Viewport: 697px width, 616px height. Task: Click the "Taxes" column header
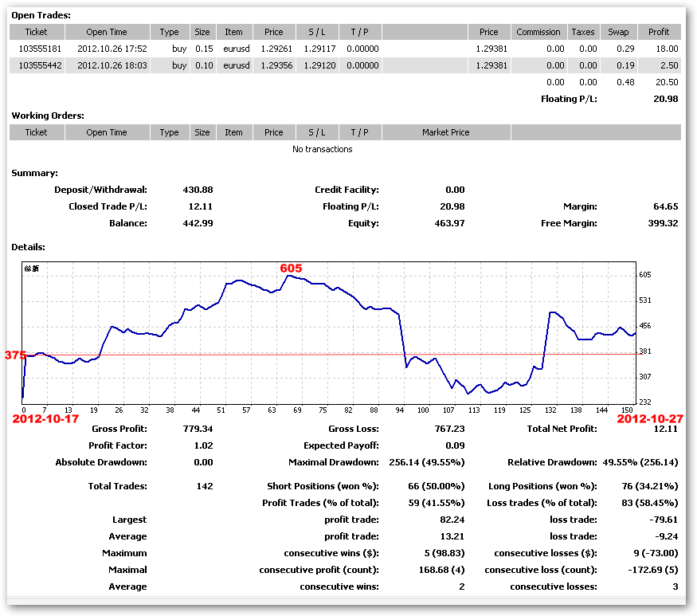coord(583,32)
